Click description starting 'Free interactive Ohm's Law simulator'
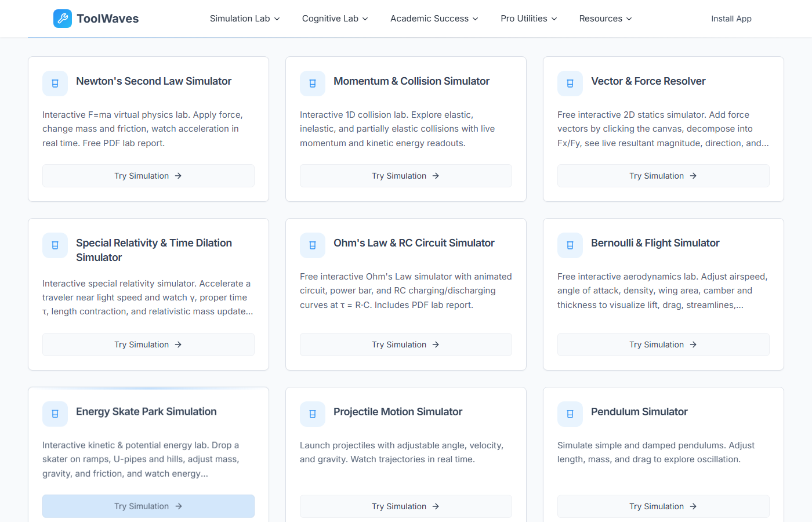 406,291
